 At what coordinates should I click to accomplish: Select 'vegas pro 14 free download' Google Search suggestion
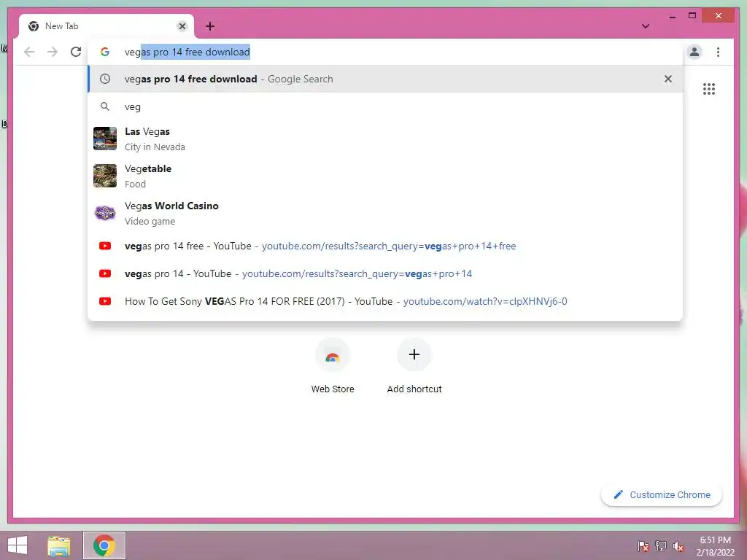click(385, 79)
